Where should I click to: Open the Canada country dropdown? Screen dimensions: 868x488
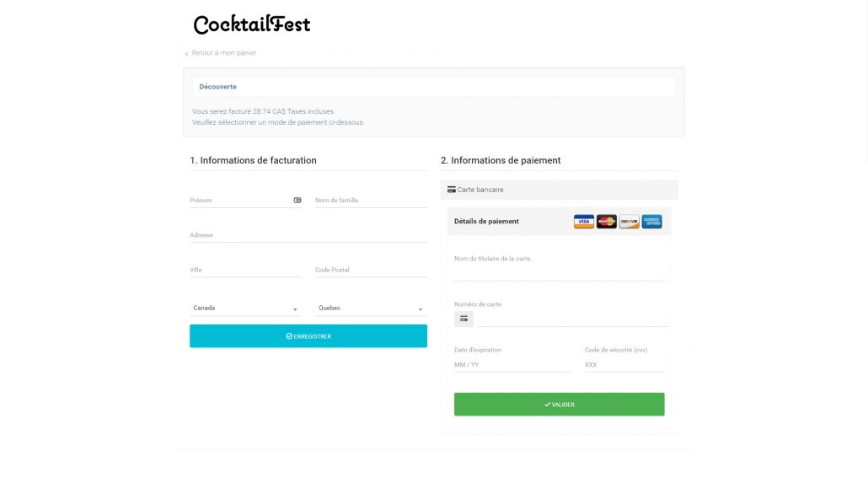(245, 308)
